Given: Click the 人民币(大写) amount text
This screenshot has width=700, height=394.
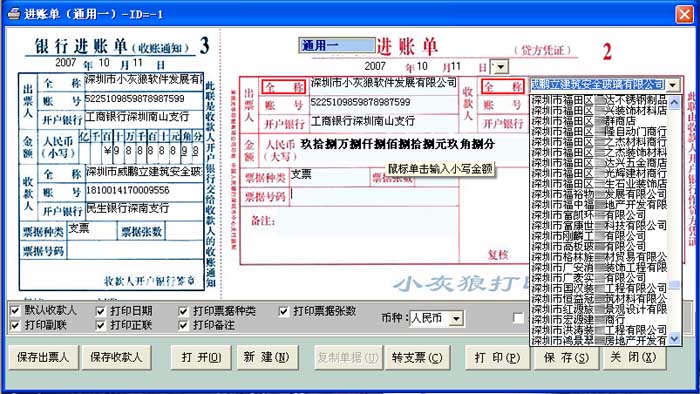Looking at the screenshot, I should pyautogui.click(x=397, y=144).
